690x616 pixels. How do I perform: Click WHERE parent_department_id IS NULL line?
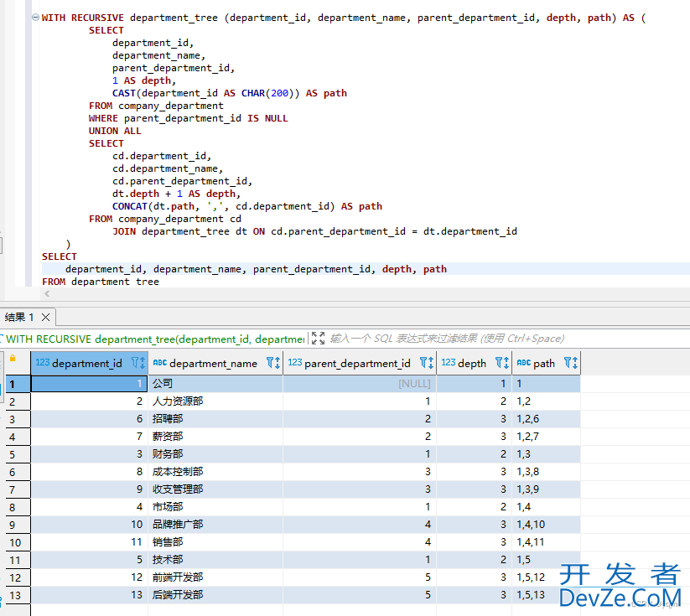pos(189,118)
